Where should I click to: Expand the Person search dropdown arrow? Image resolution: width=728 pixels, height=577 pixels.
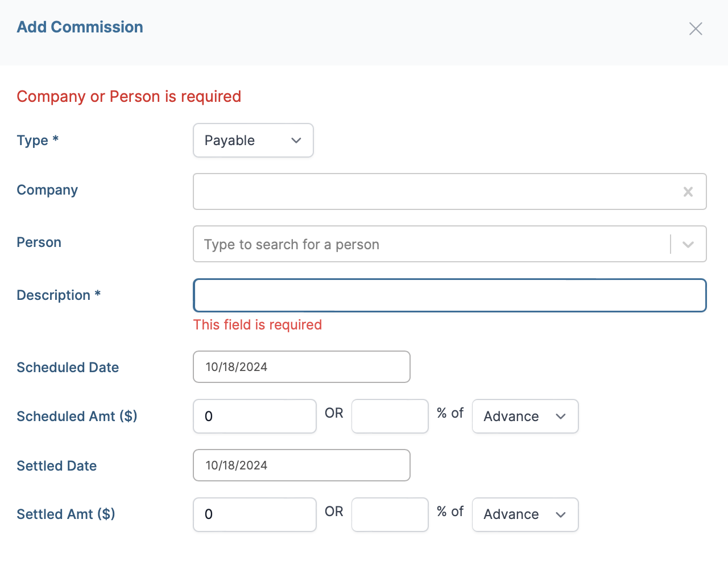688,245
